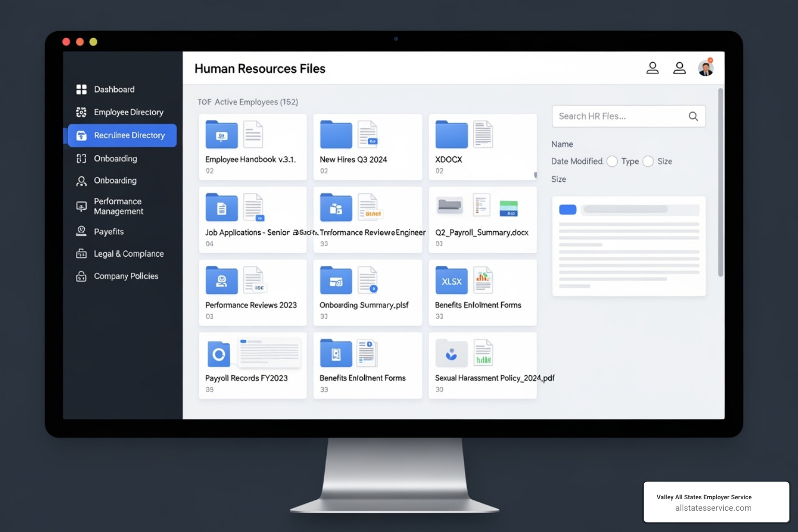
Task: Click the Company Policies lock icon
Action: (x=82, y=276)
